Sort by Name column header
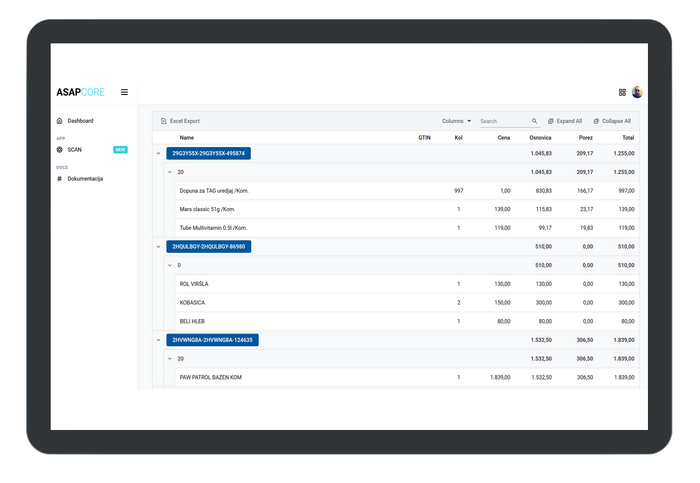 pyautogui.click(x=187, y=137)
